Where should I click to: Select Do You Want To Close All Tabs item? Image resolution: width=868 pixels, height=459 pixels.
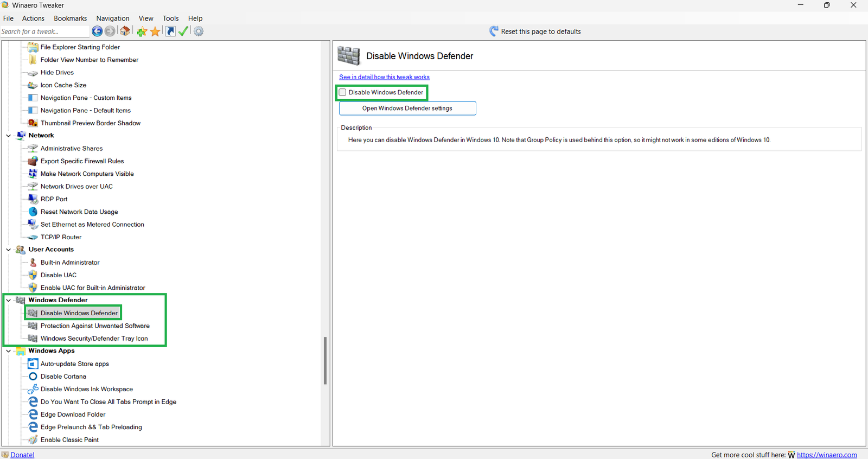(x=108, y=402)
